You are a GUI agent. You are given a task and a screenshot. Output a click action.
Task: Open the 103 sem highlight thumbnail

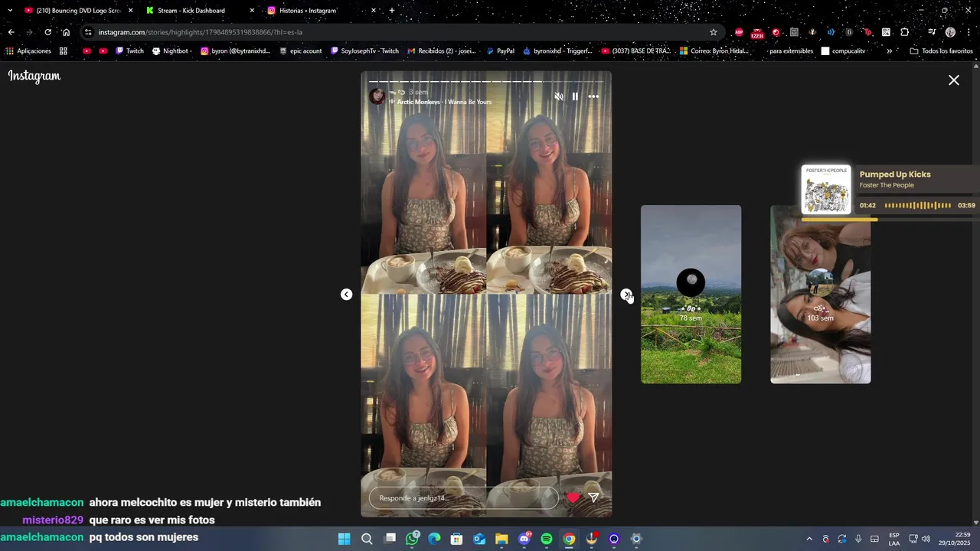click(x=820, y=294)
